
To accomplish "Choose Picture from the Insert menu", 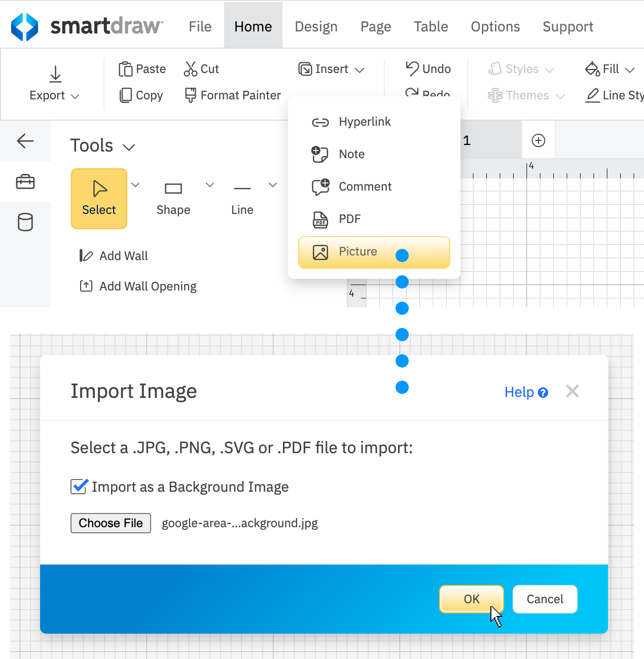I will pos(358,251).
